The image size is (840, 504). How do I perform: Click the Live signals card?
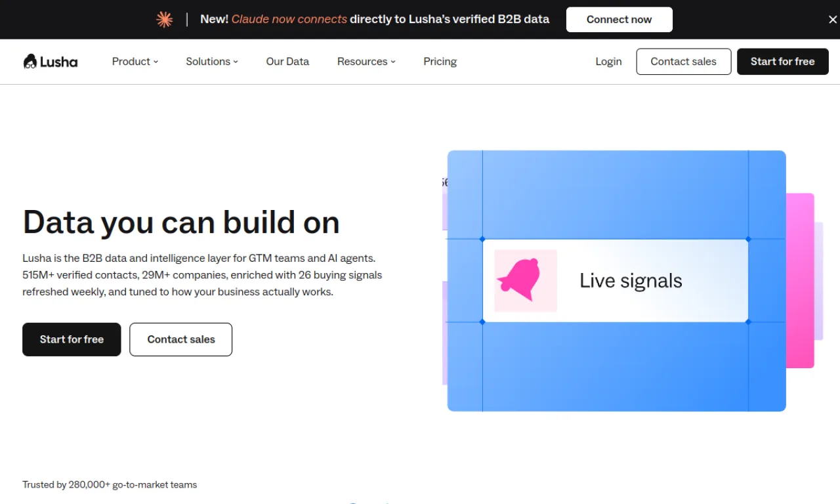(615, 281)
